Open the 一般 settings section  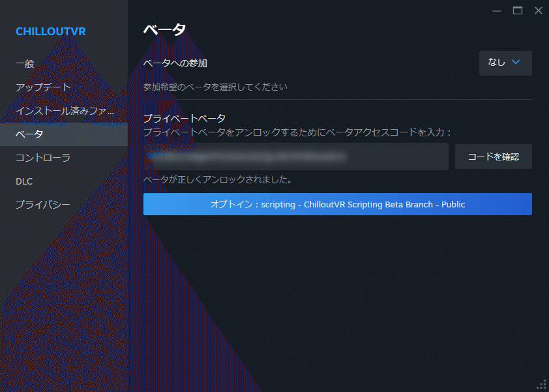pos(25,64)
